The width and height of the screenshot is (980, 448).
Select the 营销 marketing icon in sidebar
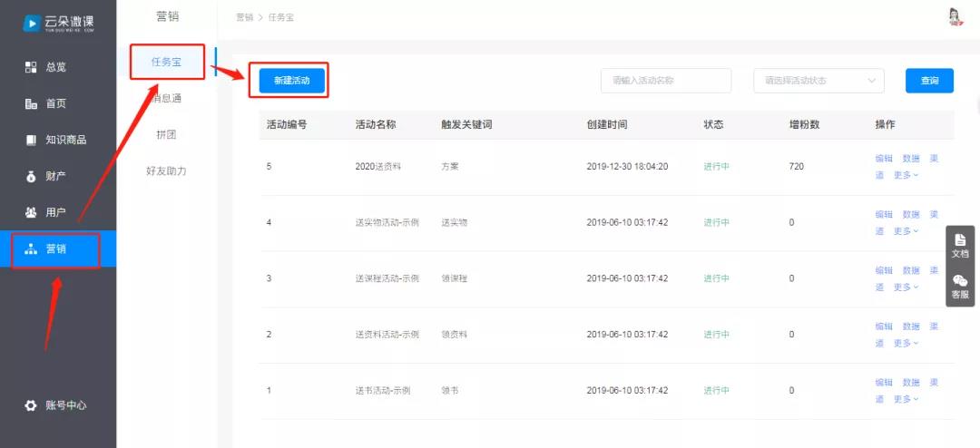click(31, 248)
